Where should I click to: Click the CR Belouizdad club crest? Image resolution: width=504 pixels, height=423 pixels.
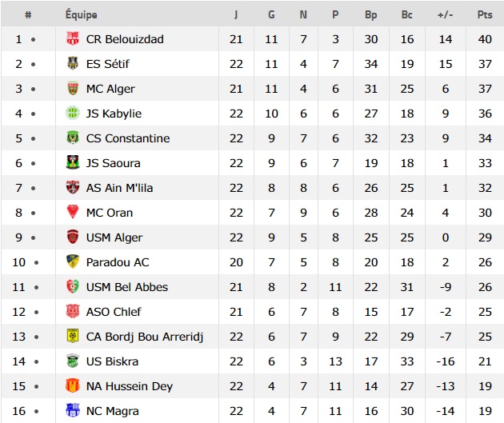coord(73,38)
